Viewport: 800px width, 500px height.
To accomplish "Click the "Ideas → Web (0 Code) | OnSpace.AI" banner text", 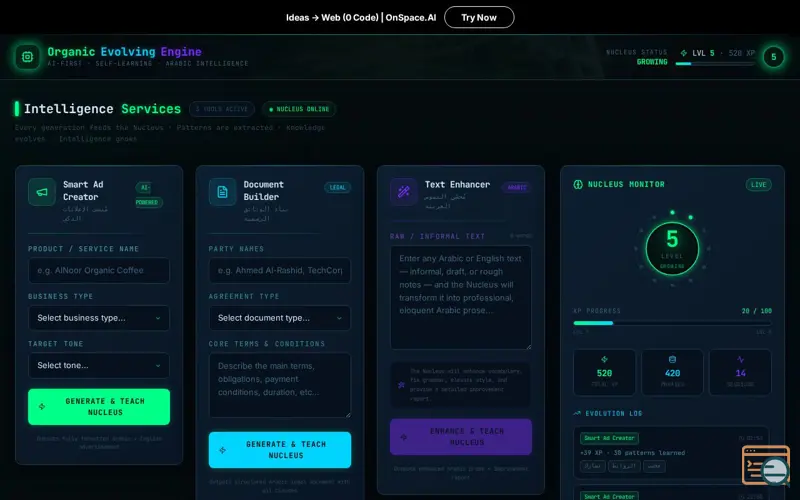I will pyautogui.click(x=361, y=17).
